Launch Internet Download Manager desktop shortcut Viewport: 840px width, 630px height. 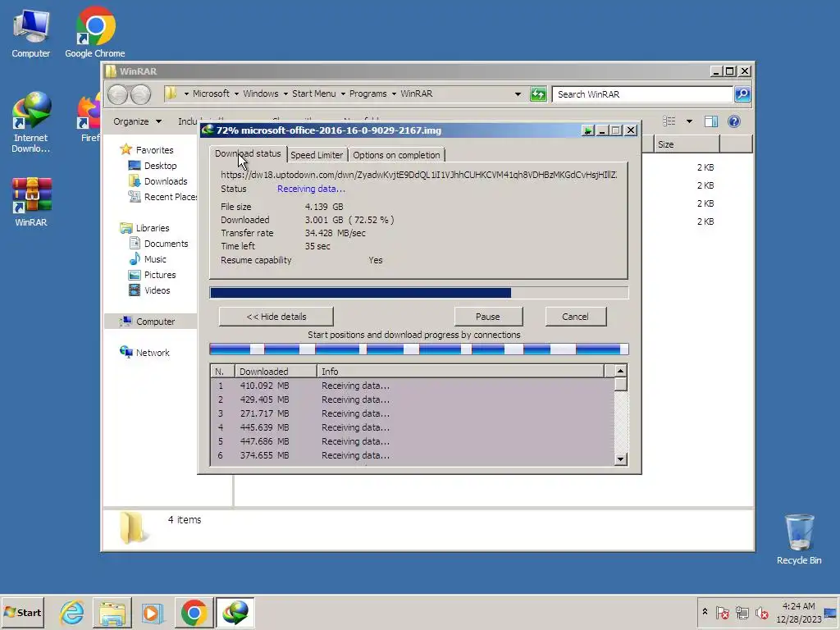(31, 122)
